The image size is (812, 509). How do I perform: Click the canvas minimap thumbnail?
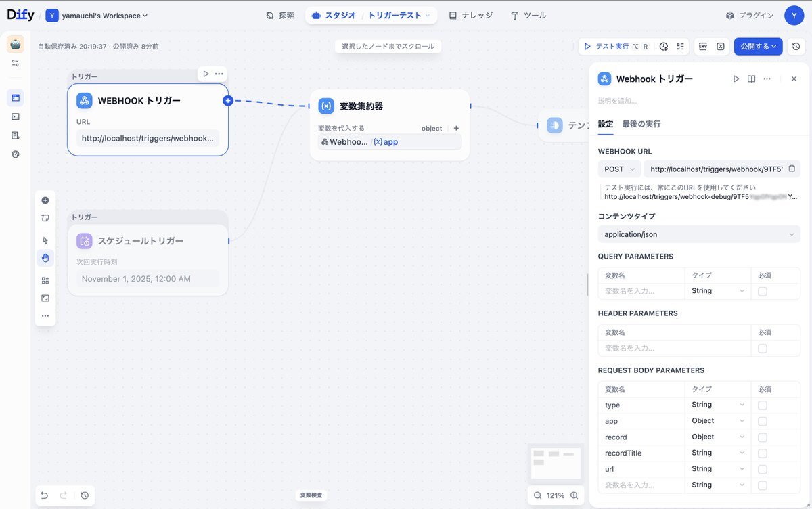[x=556, y=462]
